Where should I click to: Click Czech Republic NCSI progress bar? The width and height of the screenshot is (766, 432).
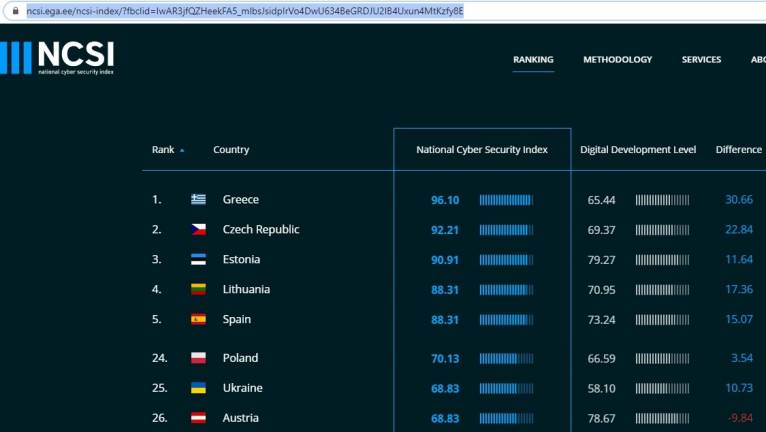(506, 230)
